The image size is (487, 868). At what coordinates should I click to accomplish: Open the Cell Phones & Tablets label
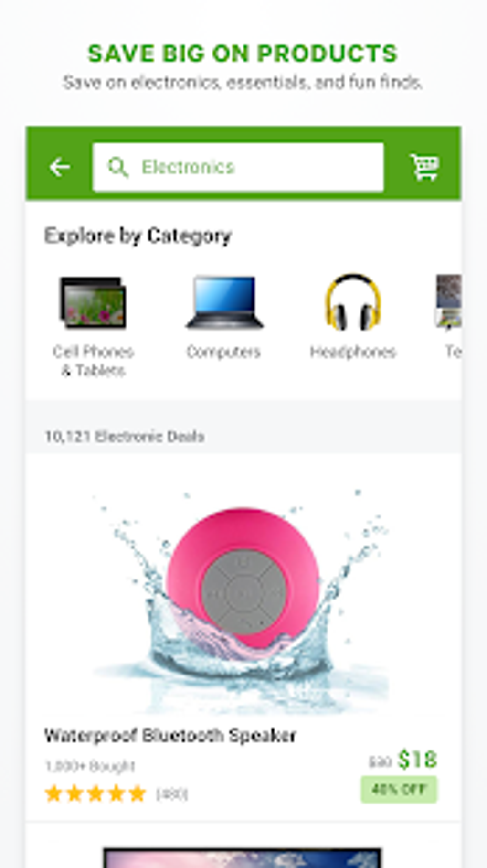click(94, 361)
